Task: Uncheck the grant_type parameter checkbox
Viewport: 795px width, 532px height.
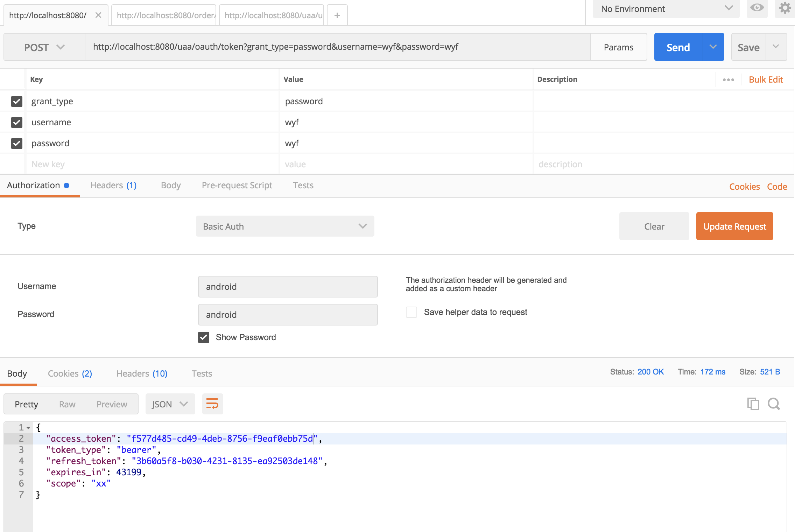Action: (x=17, y=101)
